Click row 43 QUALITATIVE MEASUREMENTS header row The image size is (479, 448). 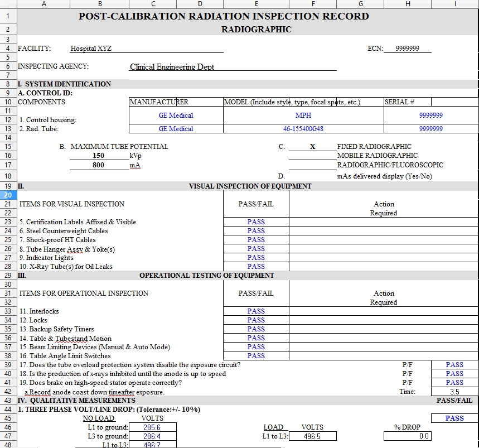[8, 400]
